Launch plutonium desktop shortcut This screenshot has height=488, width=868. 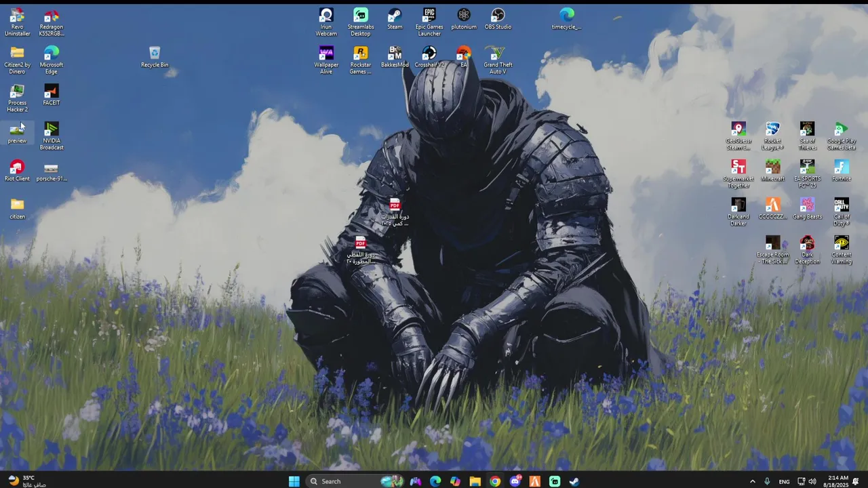pyautogui.click(x=464, y=19)
